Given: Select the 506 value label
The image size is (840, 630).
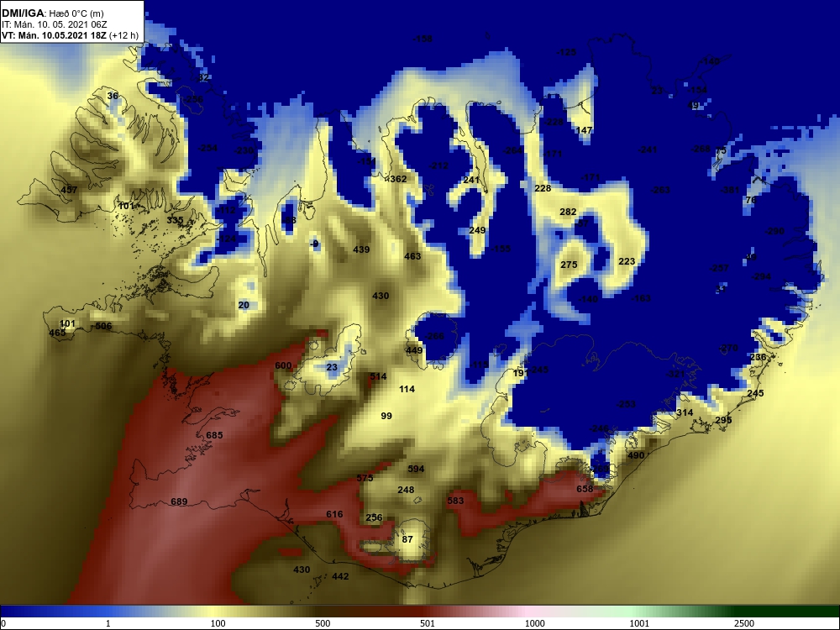Looking at the screenshot, I should click(x=103, y=326).
